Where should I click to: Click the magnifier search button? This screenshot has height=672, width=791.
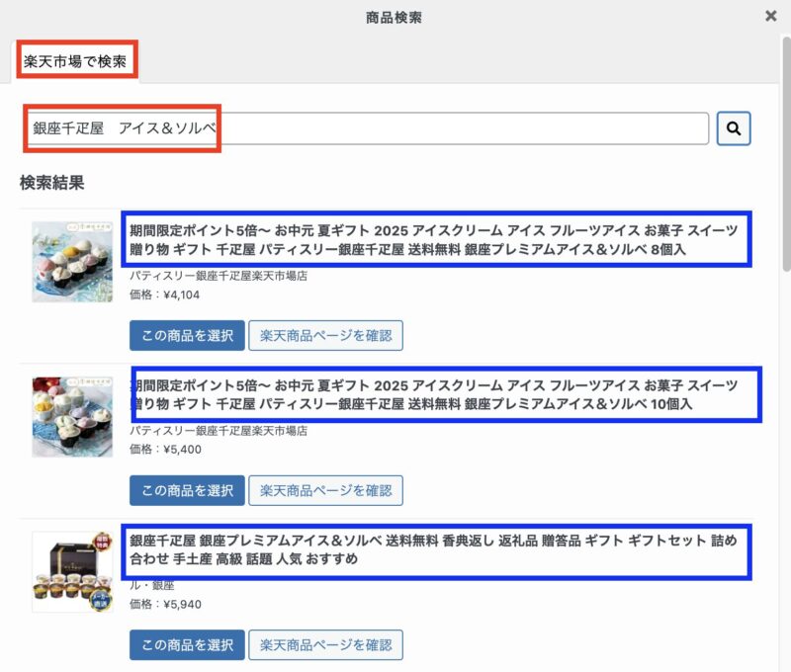pos(734,128)
